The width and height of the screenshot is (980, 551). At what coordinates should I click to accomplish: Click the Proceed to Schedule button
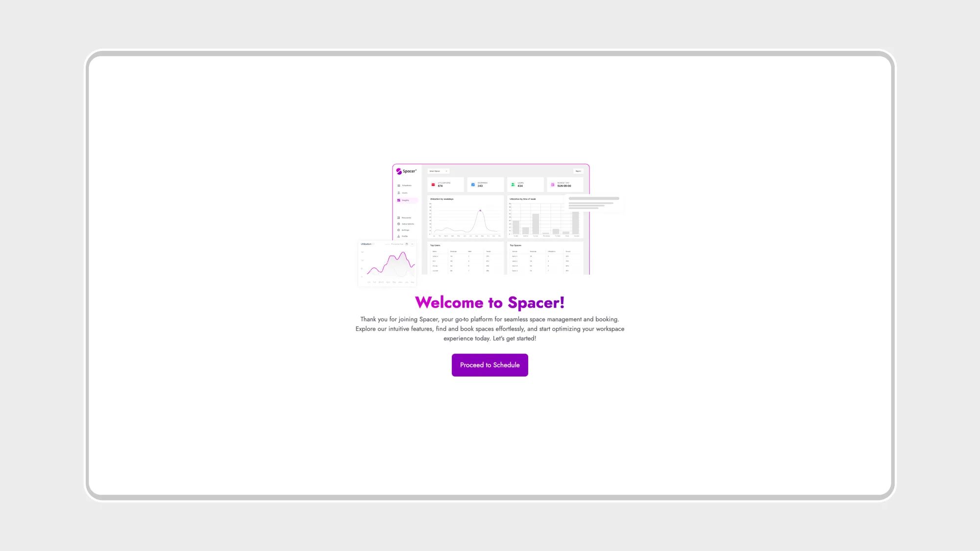pos(490,365)
